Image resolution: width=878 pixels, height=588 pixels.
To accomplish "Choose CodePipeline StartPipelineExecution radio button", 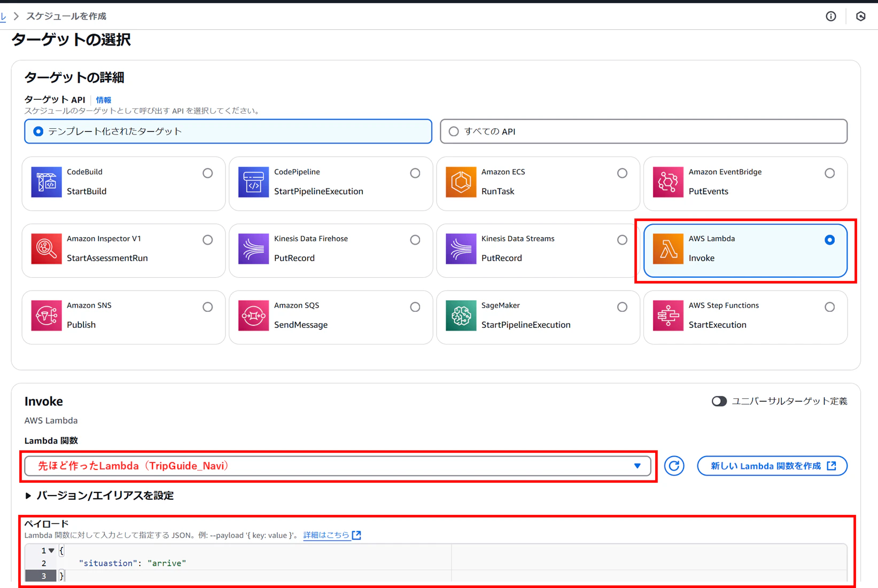I will (415, 173).
